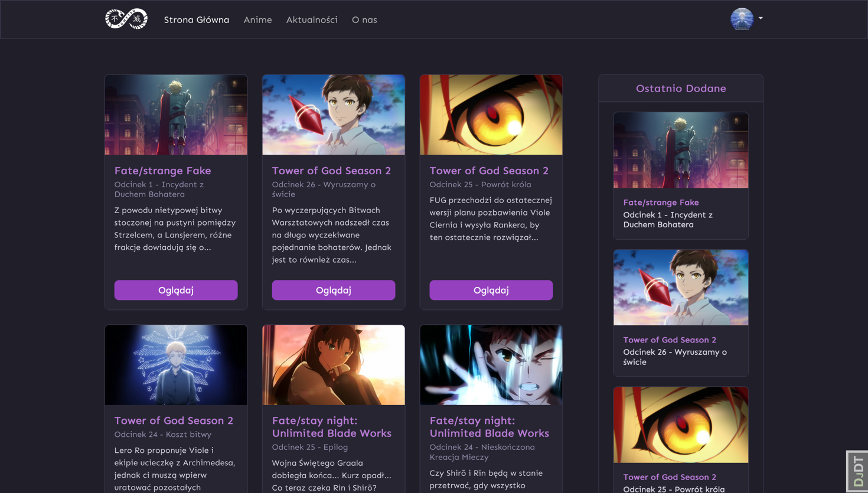This screenshot has height=493, width=868.
Task: Click Oglądaj for Tower of God Odcinek 25
Action: [491, 290]
